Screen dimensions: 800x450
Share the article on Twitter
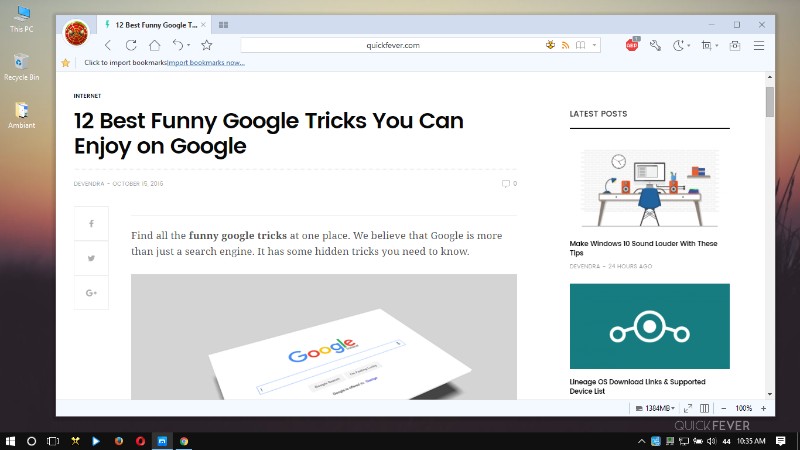(91, 258)
